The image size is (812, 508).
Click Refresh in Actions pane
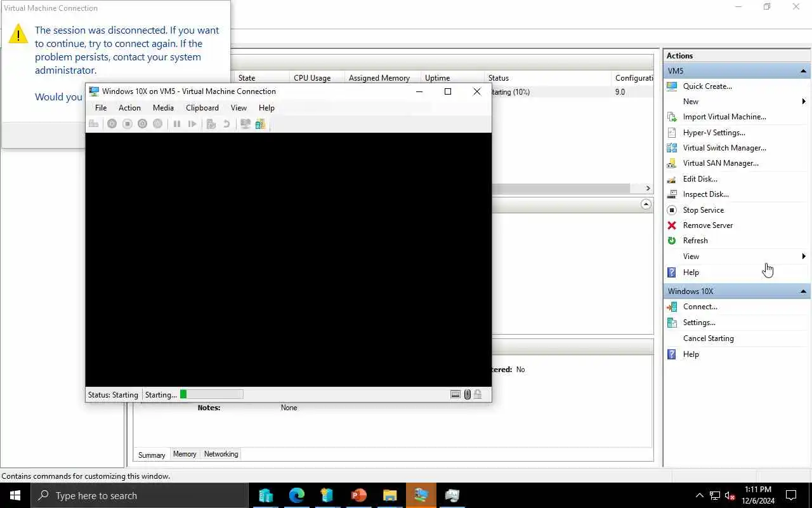click(x=695, y=241)
